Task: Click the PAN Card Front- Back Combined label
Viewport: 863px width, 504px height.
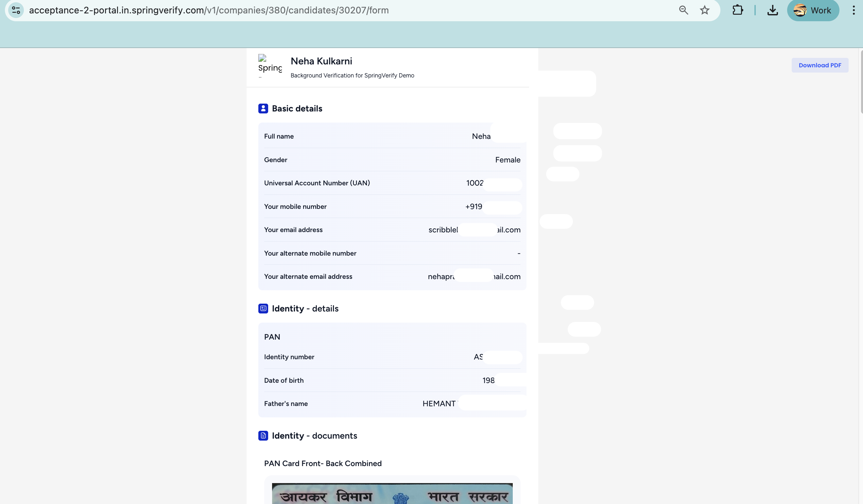Action: [x=322, y=463]
